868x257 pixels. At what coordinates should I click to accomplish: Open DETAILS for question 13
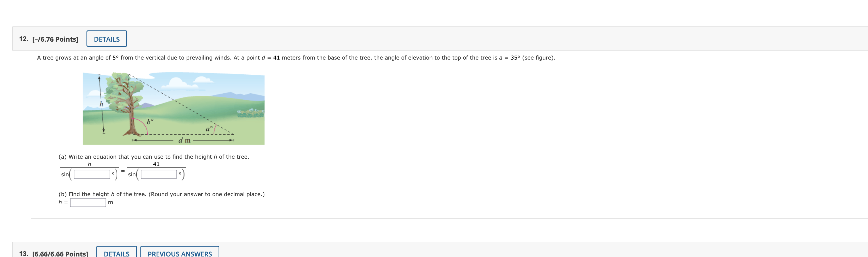pyautogui.click(x=117, y=253)
